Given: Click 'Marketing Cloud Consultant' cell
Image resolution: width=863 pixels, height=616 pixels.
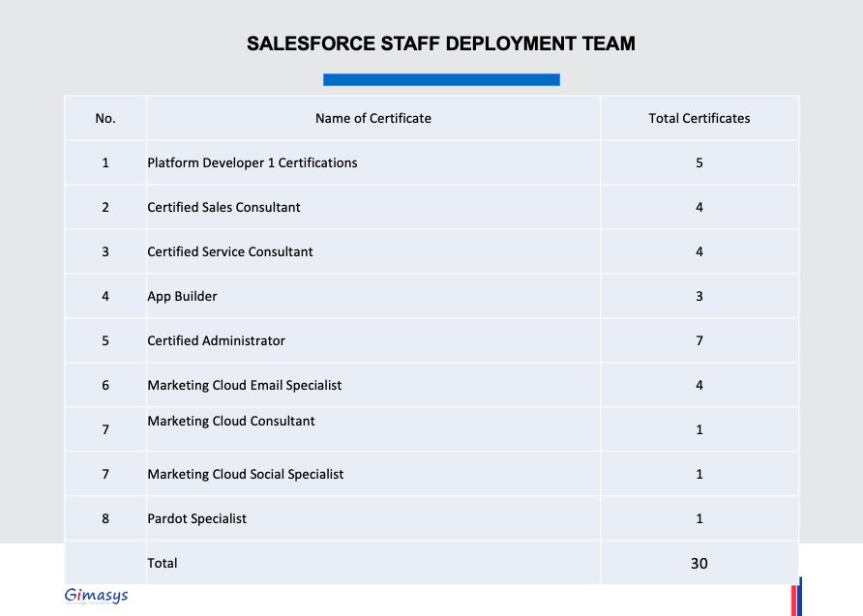Looking at the screenshot, I should 373,430.
